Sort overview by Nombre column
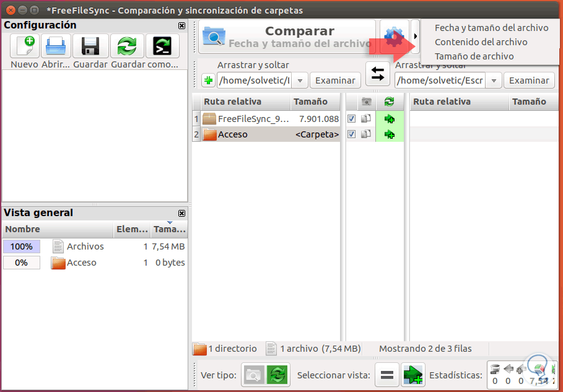Screen dimensions: 563x392 pos(58,229)
